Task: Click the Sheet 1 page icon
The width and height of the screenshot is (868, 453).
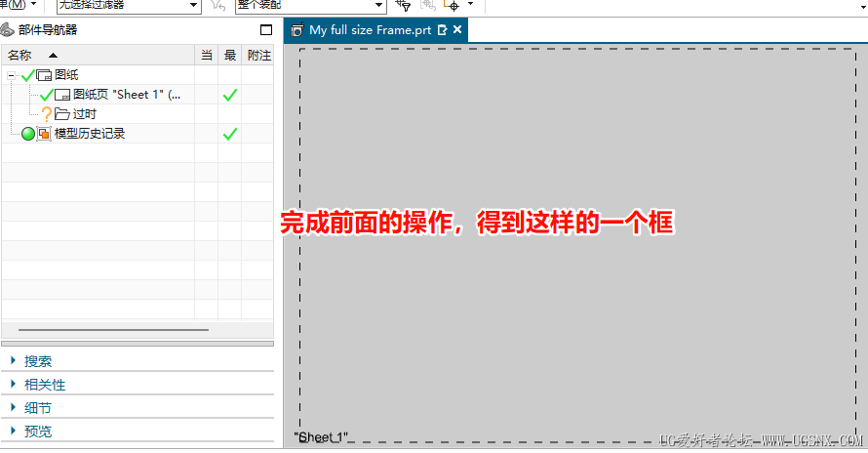Action: tap(62, 95)
